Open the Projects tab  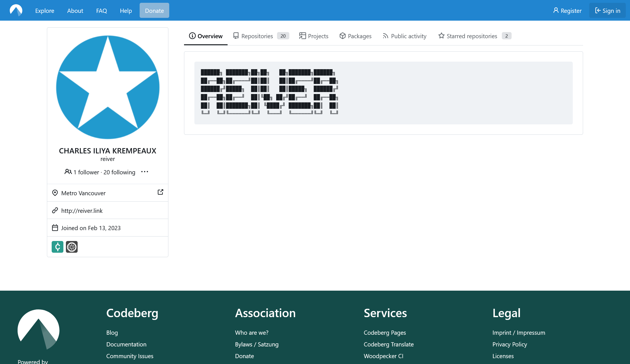click(x=314, y=36)
